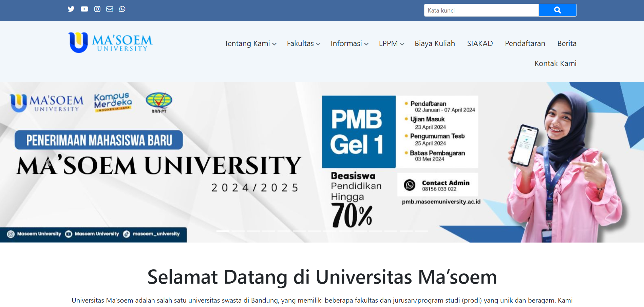Go to the Pendaftaran page

[525, 43]
